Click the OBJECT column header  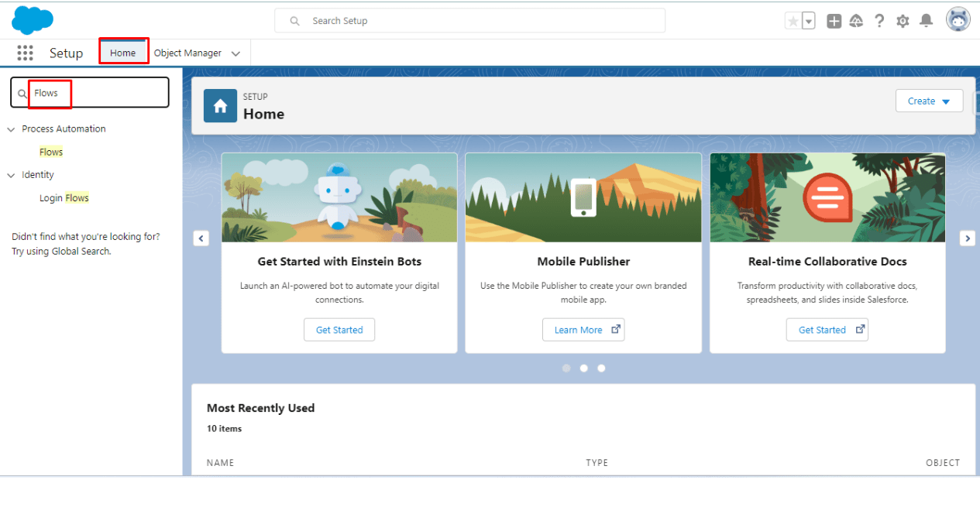(943, 463)
